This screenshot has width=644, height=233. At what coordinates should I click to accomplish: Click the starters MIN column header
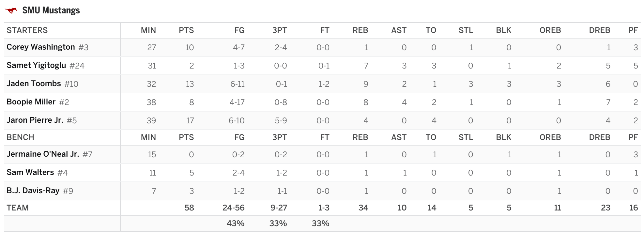pos(148,30)
